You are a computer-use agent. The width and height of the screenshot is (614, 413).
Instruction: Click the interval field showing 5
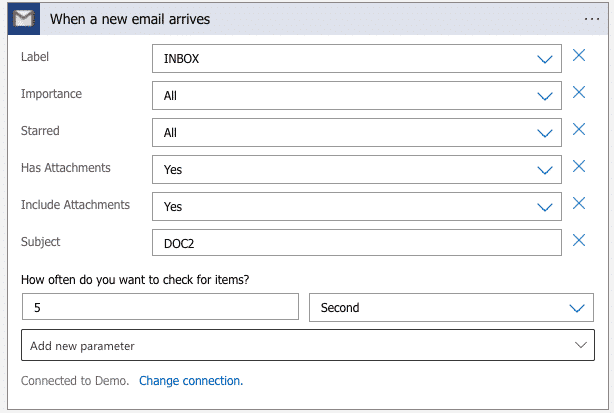pos(160,308)
